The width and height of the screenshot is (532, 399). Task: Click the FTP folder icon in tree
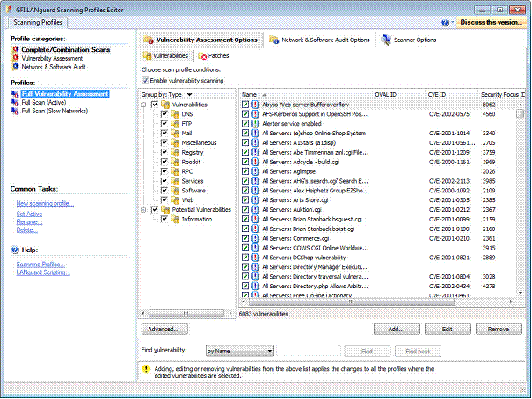coord(175,123)
